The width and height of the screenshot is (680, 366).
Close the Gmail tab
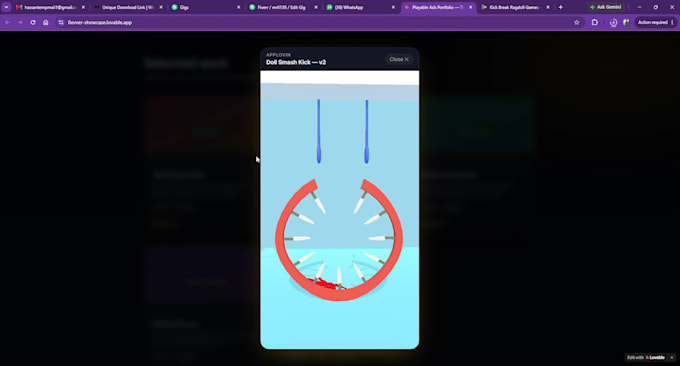pos(83,7)
